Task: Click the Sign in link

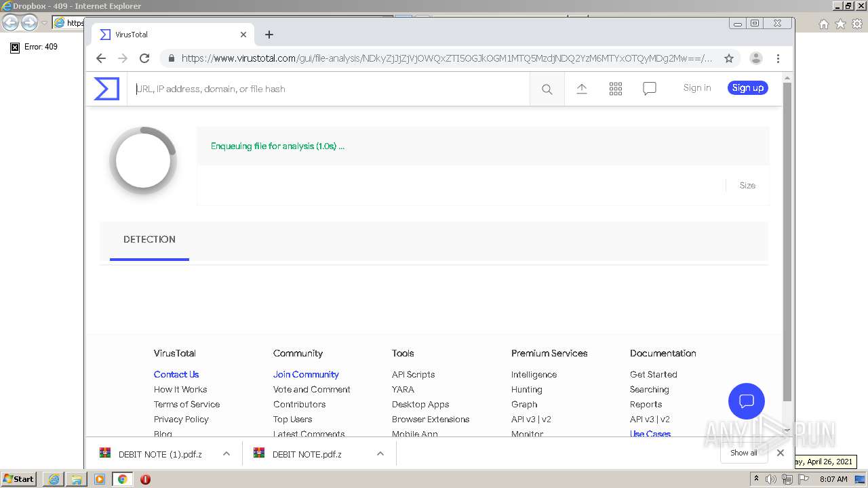Action: [x=697, y=88]
